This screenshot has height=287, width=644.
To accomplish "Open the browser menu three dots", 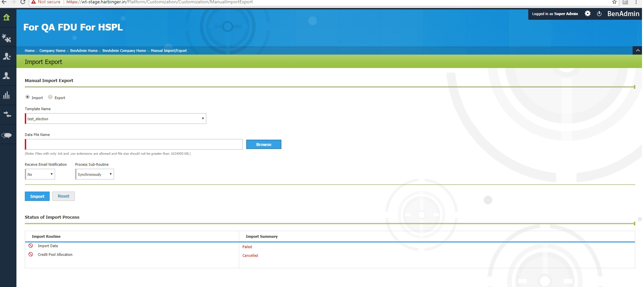I will click(636, 2).
